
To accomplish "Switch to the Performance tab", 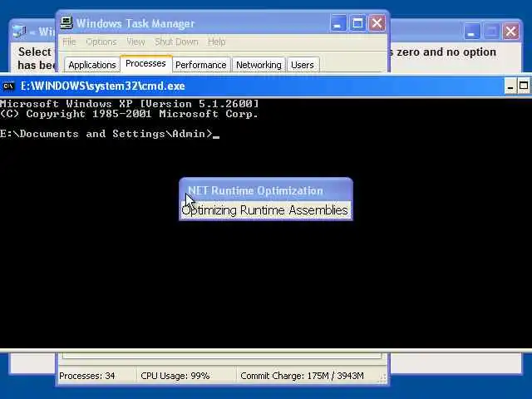I will click(201, 65).
